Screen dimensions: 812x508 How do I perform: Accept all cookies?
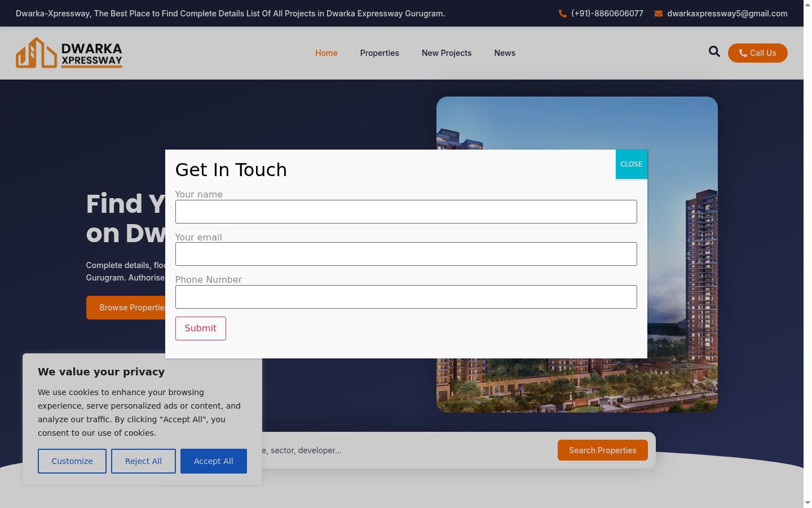(214, 461)
